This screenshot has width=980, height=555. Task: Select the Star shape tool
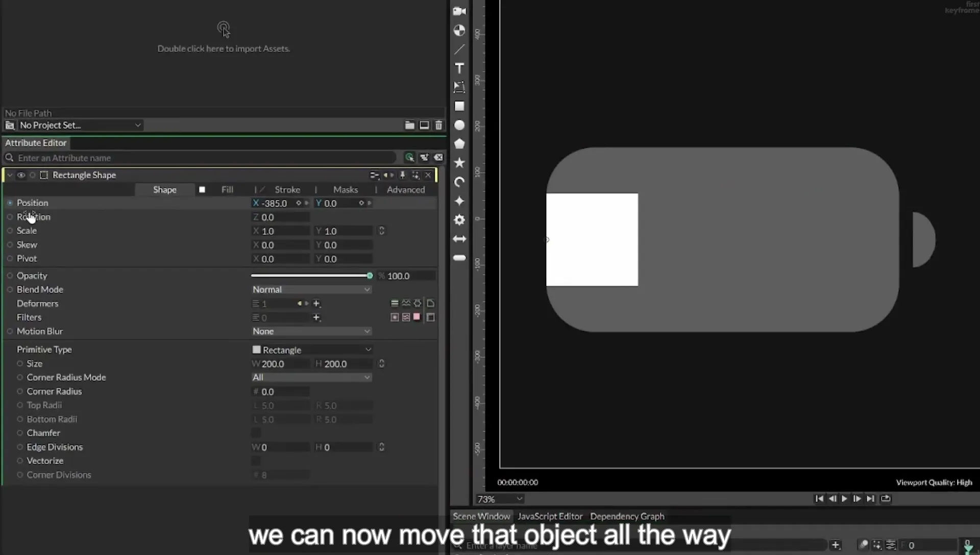point(459,163)
